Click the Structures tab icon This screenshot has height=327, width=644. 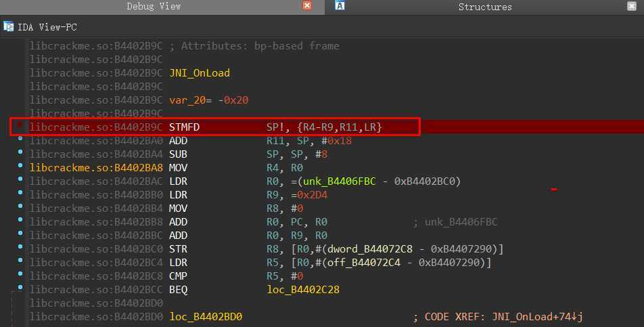pyautogui.click(x=340, y=5)
